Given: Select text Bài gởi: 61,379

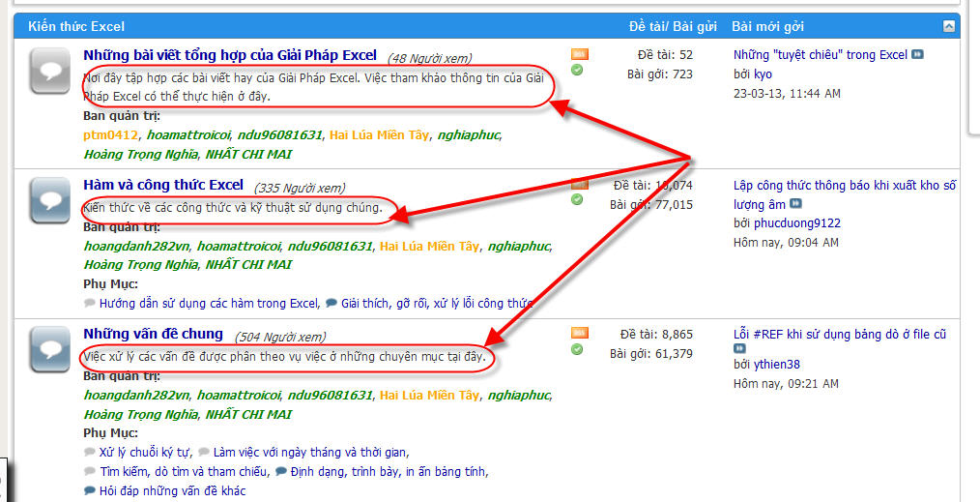Looking at the screenshot, I should tap(651, 354).
